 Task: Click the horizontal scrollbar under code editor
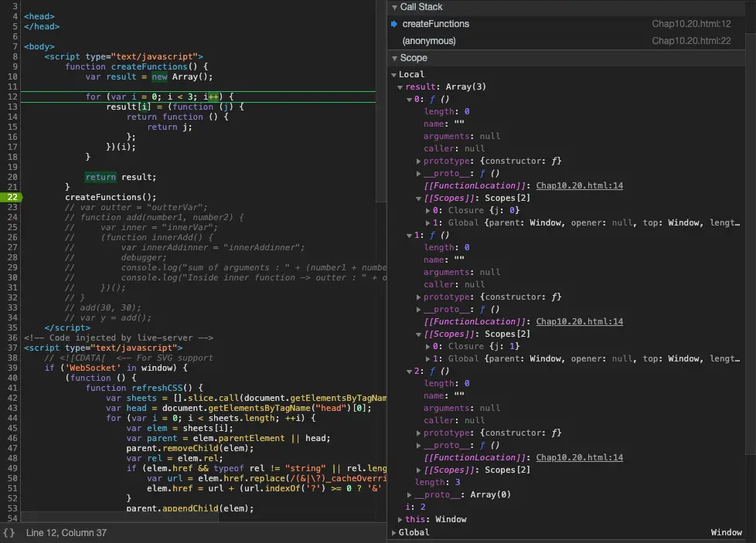point(120,518)
